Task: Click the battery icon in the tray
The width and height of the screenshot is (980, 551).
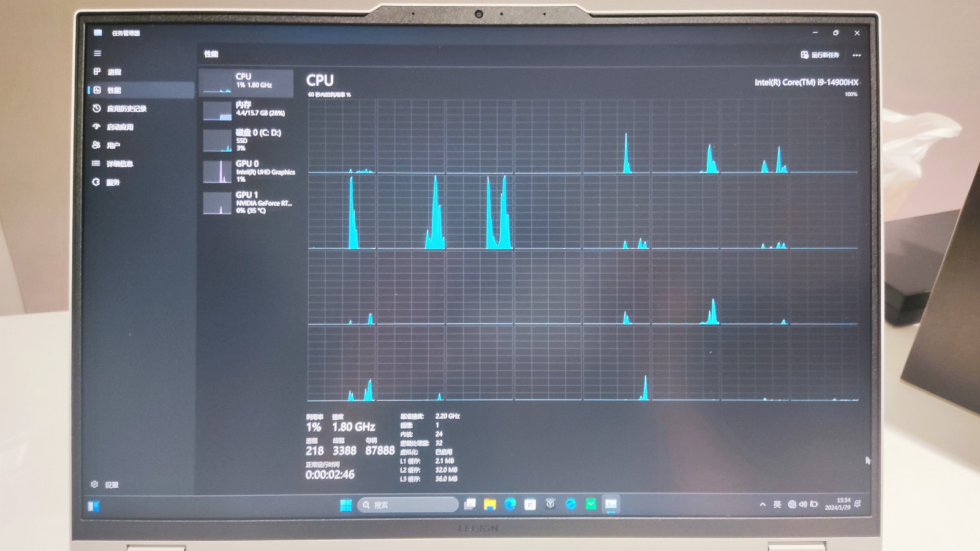Action: pyautogui.click(x=814, y=504)
